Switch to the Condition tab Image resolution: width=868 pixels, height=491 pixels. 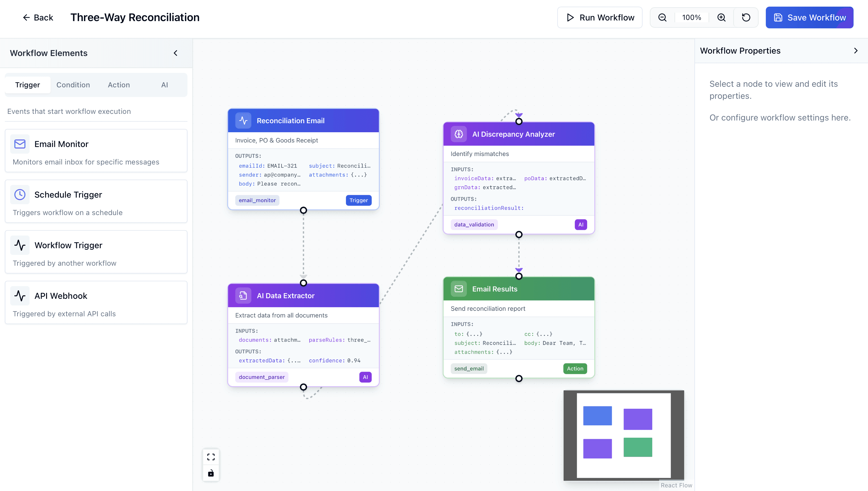tap(73, 85)
